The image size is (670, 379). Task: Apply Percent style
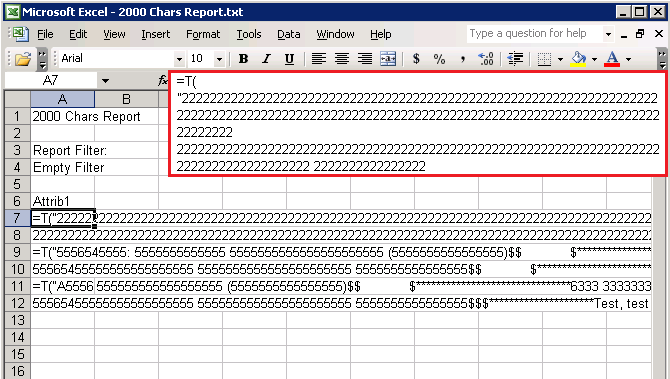tap(439, 59)
